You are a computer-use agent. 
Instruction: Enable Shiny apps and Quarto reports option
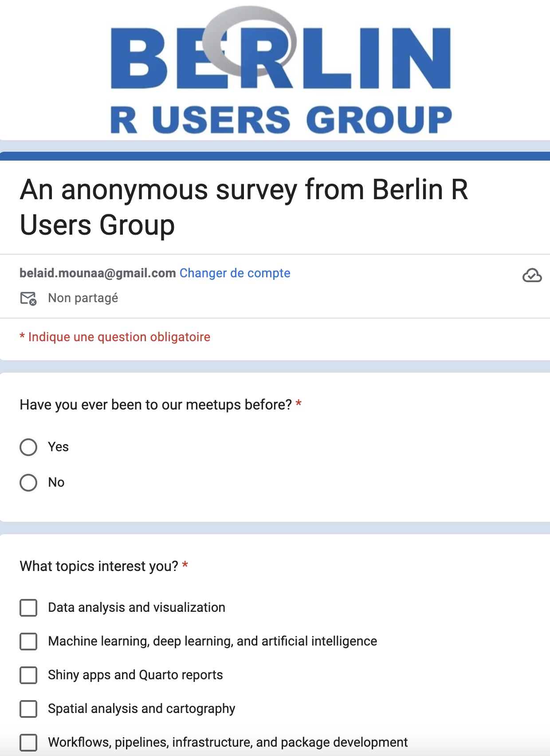[x=28, y=675]
